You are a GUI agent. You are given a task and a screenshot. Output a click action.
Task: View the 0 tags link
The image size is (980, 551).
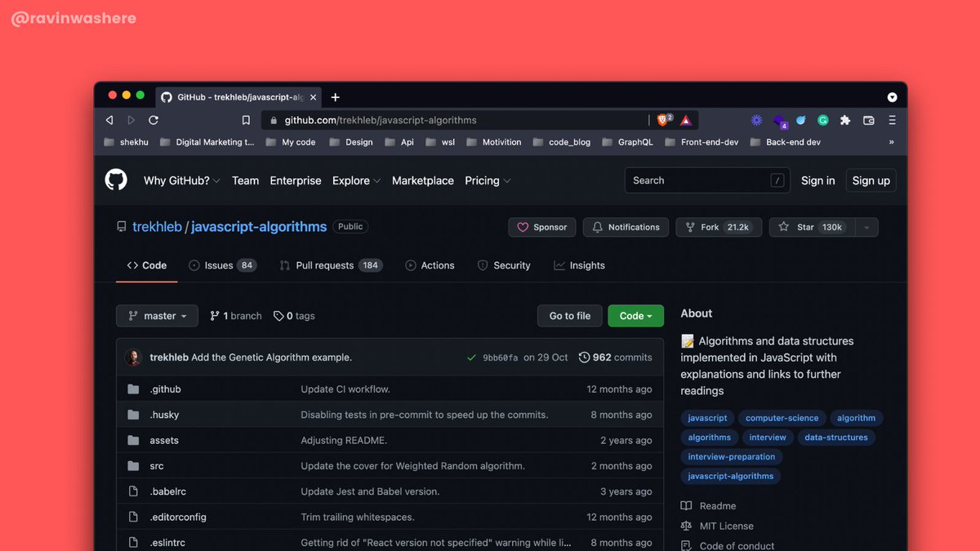tap(294, 316)
